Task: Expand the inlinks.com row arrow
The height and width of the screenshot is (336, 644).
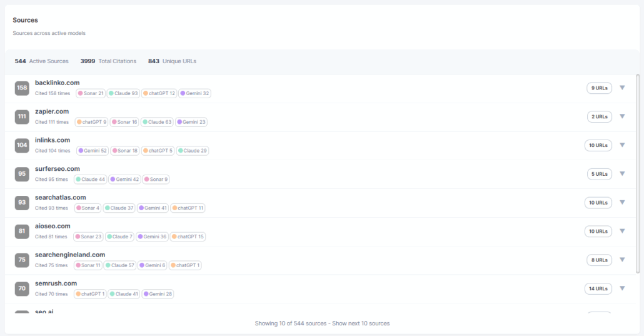Action: [x=622, y=145]
